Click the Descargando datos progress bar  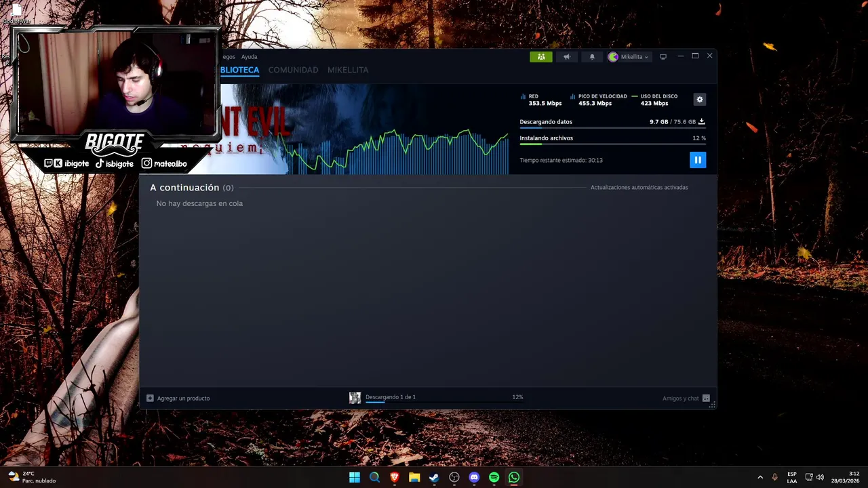612,127
